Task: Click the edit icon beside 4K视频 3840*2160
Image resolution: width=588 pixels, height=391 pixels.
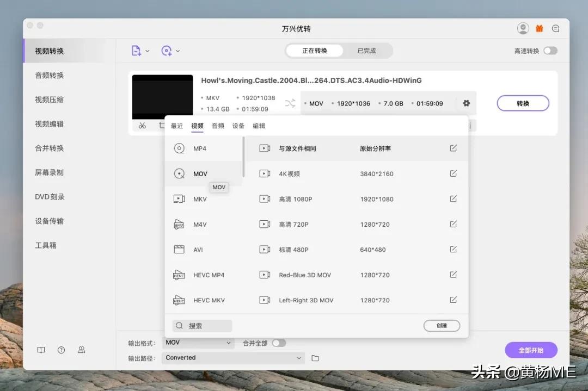Action: pos(453,173)
